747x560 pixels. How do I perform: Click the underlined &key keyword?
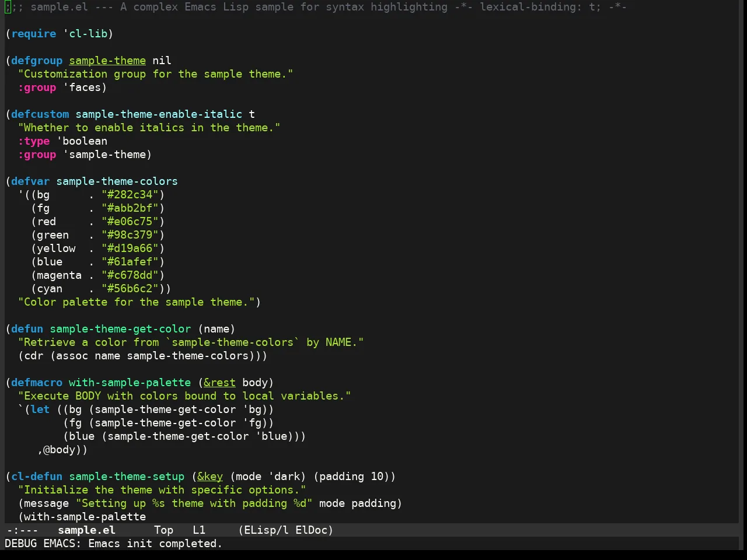tap(210, 477)
